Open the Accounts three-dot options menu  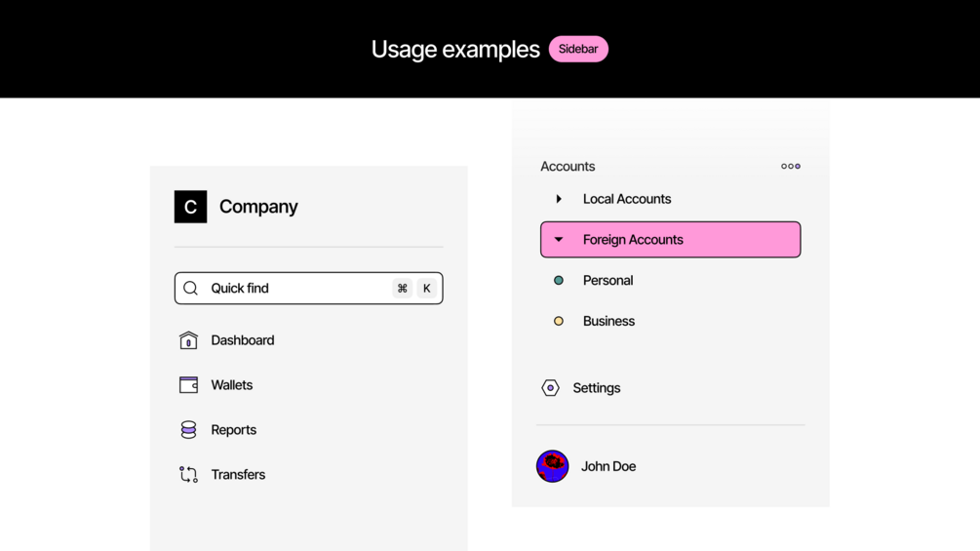(791, 167)
